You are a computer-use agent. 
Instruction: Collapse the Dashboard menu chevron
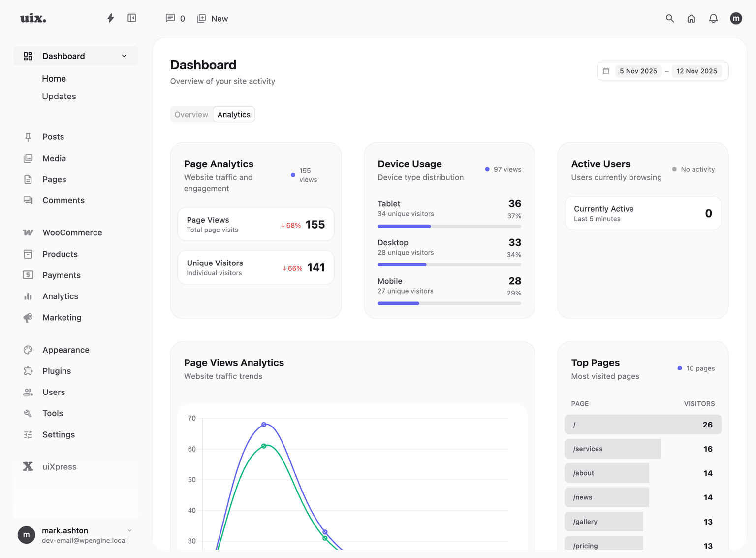tap(124, 56)
